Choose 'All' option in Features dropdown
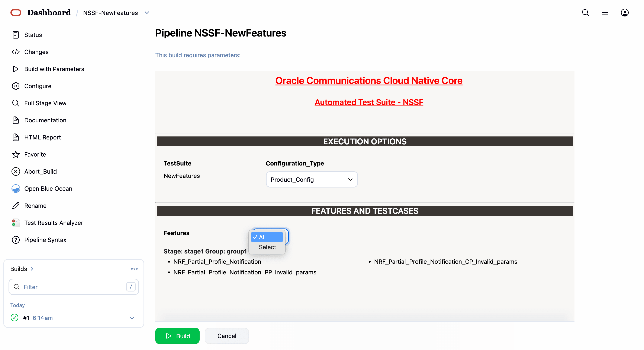Image resolution: width=644 pixels, height=350 pixels. pos(267,237)
